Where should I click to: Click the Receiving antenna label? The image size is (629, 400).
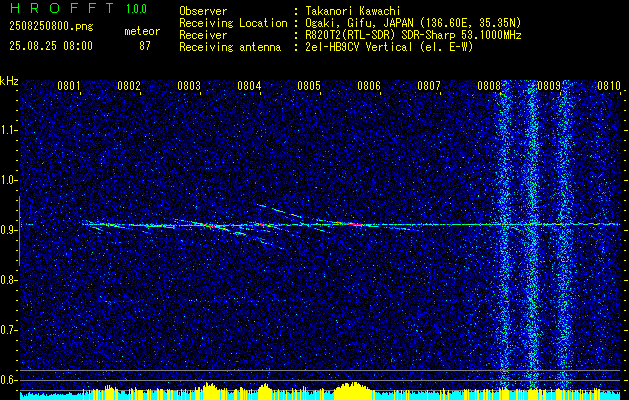click(x=230, y=47)
